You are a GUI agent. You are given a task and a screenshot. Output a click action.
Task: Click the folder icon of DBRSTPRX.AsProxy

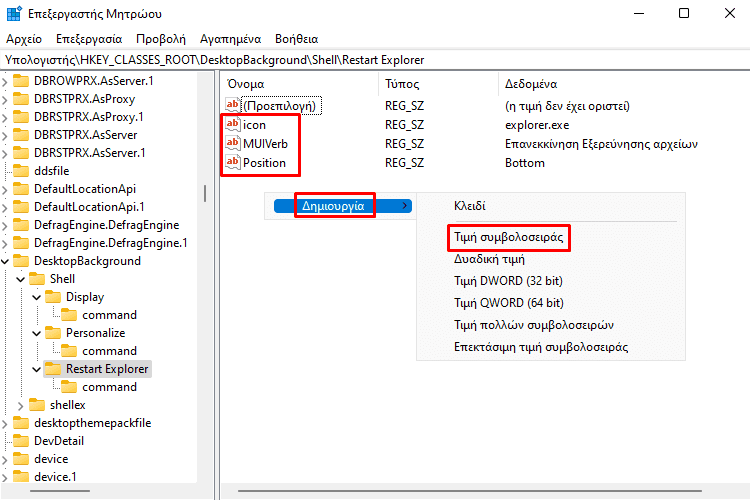[21, 99]
